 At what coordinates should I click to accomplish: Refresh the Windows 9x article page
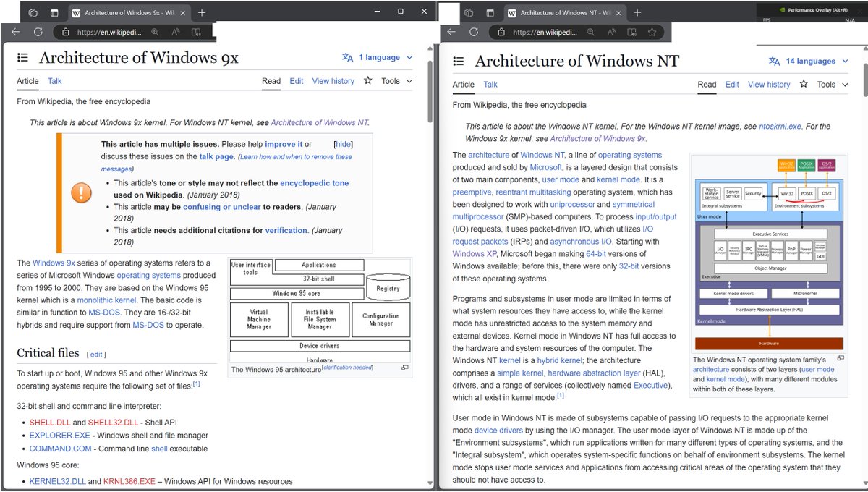click(38, 32)
